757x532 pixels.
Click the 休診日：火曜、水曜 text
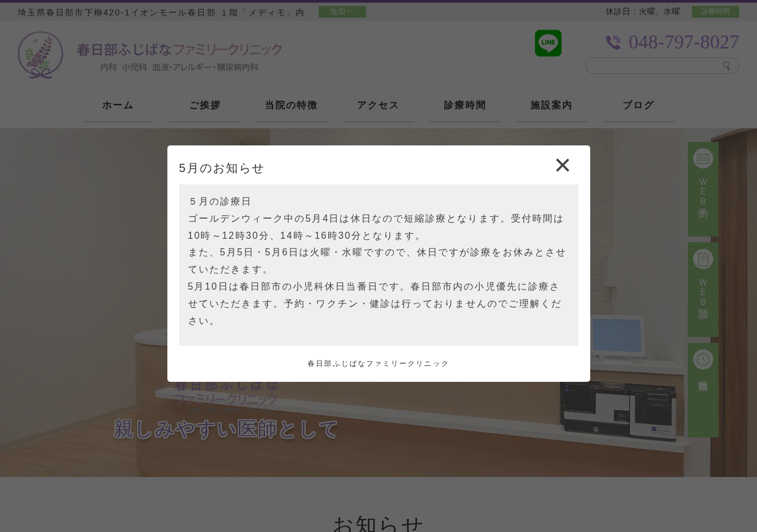click(643, 12)
